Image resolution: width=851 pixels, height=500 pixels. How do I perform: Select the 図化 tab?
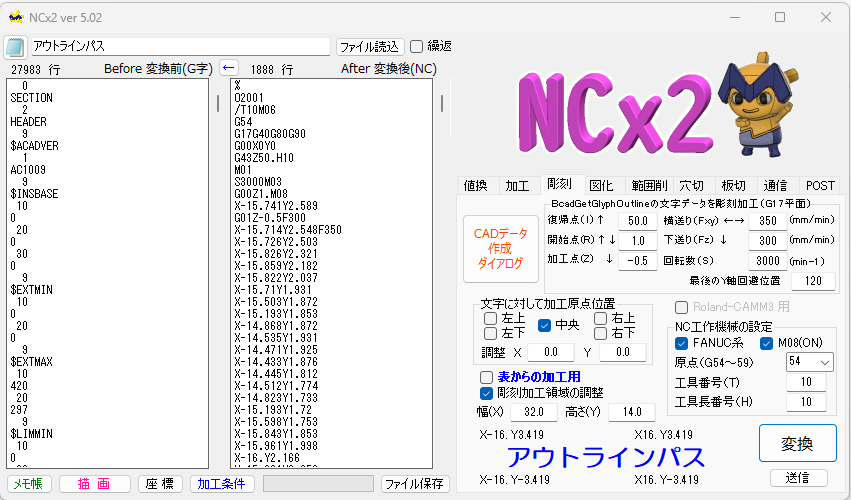tap(601, 185)
